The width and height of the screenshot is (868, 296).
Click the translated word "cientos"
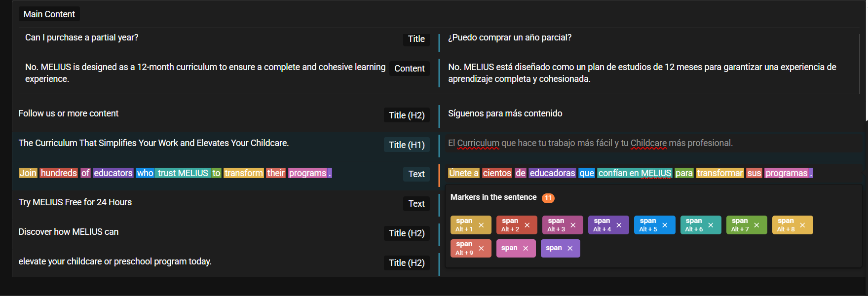point(497,173)
